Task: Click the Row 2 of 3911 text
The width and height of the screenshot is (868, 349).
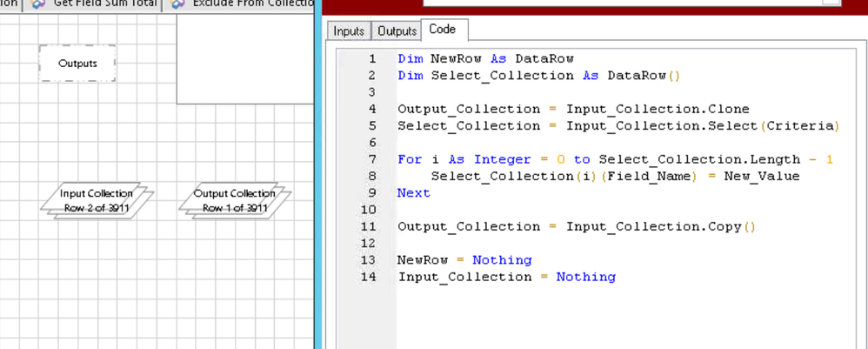Action: 97,208
